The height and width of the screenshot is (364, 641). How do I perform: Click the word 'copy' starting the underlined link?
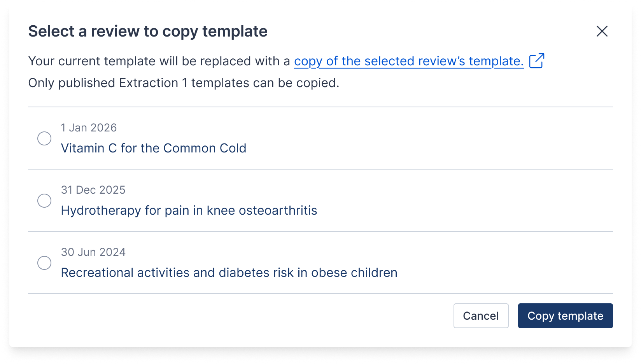coord(308,61)
